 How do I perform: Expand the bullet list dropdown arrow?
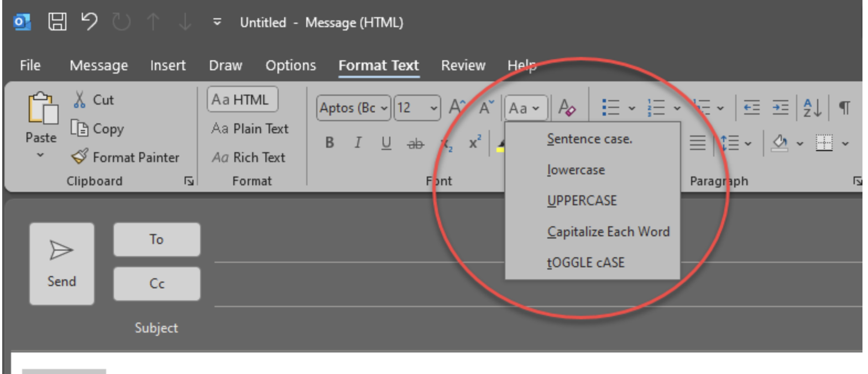(x=632, y=108)
